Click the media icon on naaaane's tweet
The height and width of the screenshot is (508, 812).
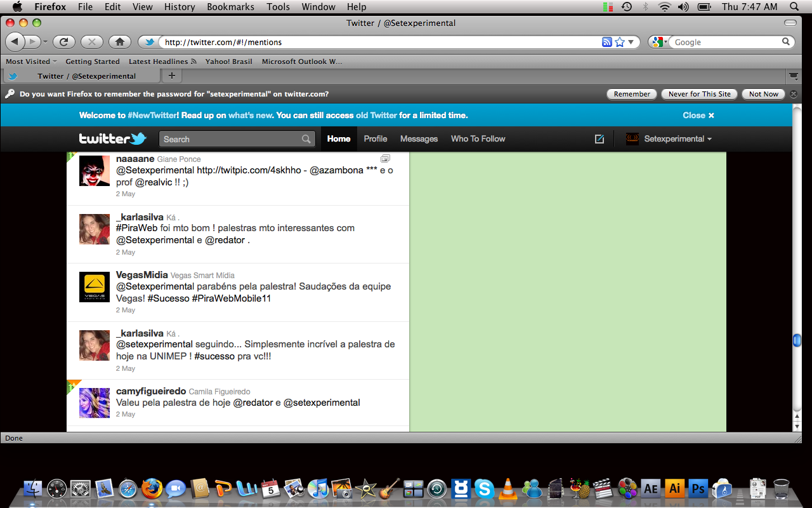tap(385, 159)
